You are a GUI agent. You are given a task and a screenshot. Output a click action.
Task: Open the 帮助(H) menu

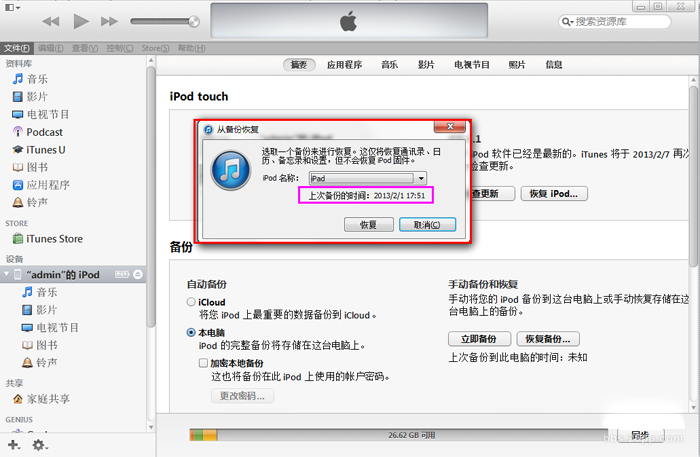(x=192, y=48)
